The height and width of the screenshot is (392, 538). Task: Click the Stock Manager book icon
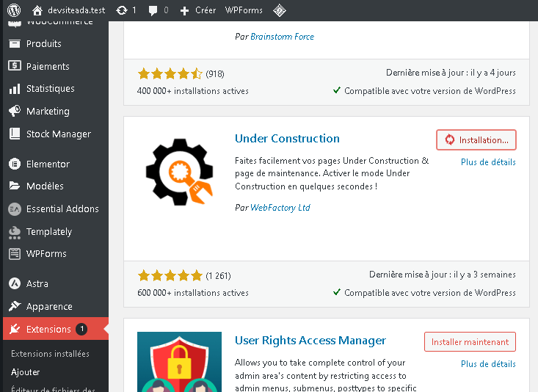tap(15, 134)
